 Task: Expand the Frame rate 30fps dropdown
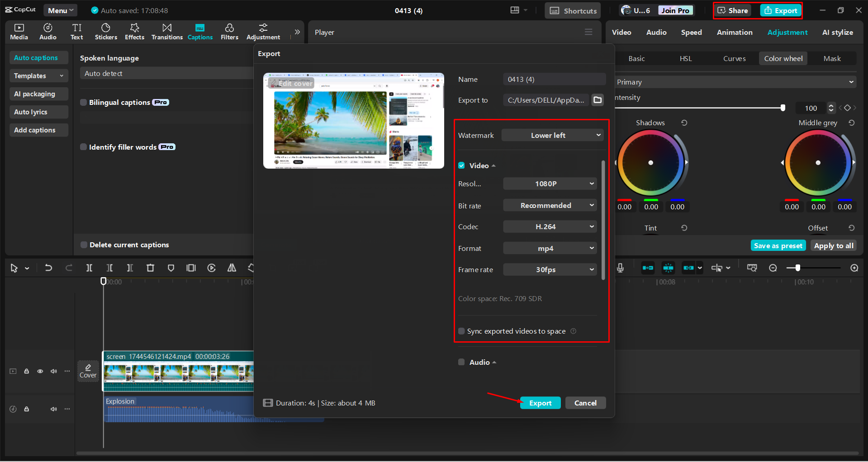point(550,270)
